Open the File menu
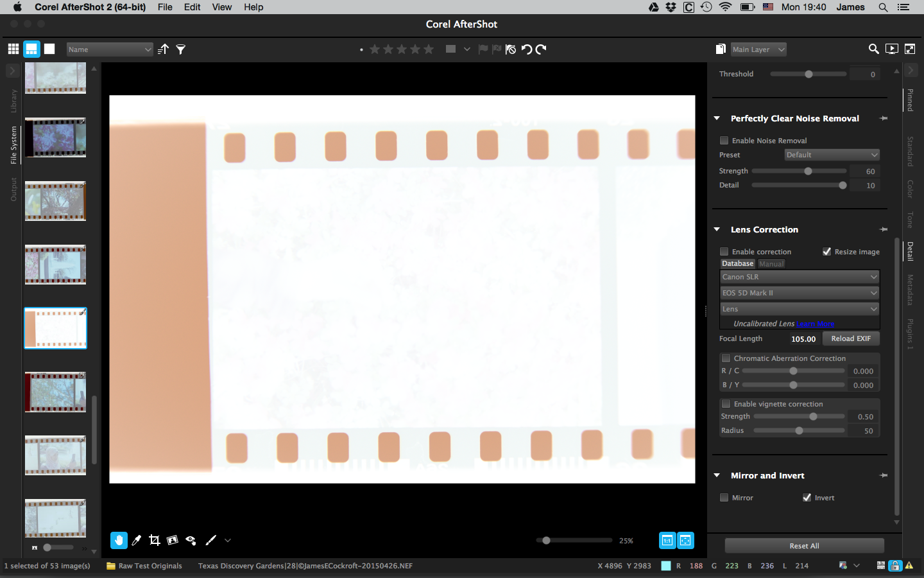This screenshot has height=578, width=924. pyautogui.click(x=165, y=7)
